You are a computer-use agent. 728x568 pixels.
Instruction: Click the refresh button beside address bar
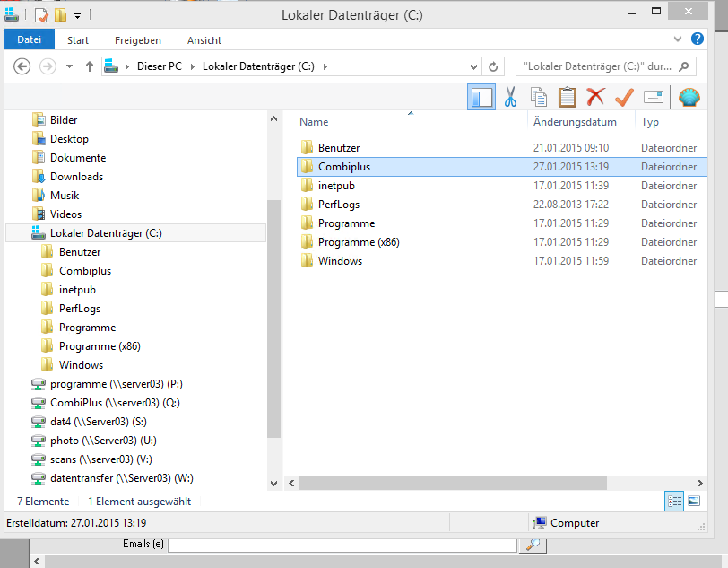[493, 66]
